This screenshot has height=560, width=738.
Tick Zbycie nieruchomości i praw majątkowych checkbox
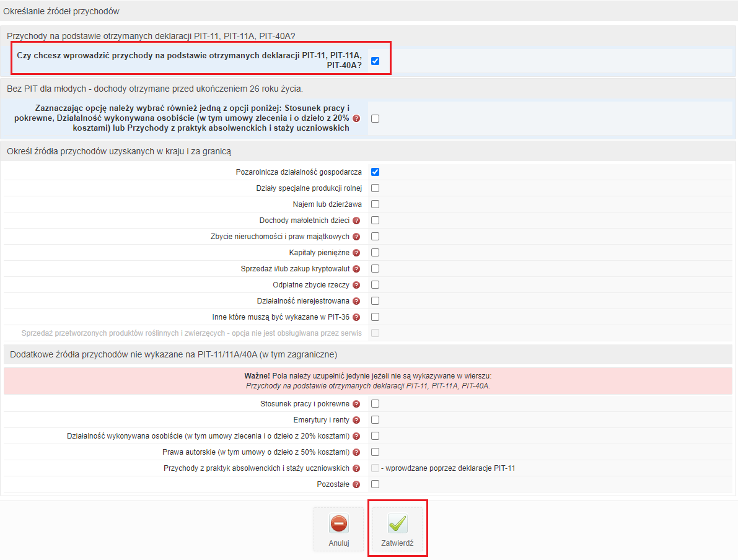[375, 236]
